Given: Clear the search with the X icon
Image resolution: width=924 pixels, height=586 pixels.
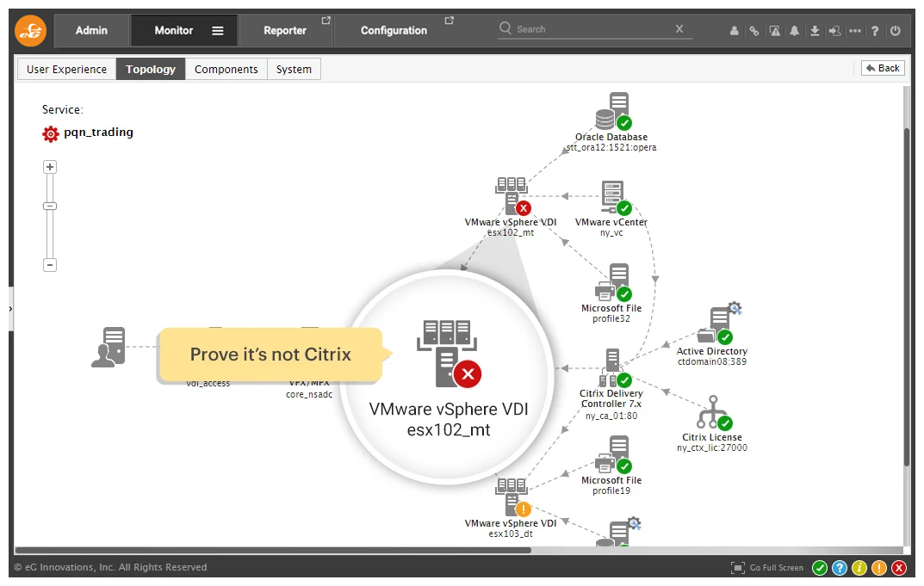Looking at the screenshot, I should click(x=679, y=28).
